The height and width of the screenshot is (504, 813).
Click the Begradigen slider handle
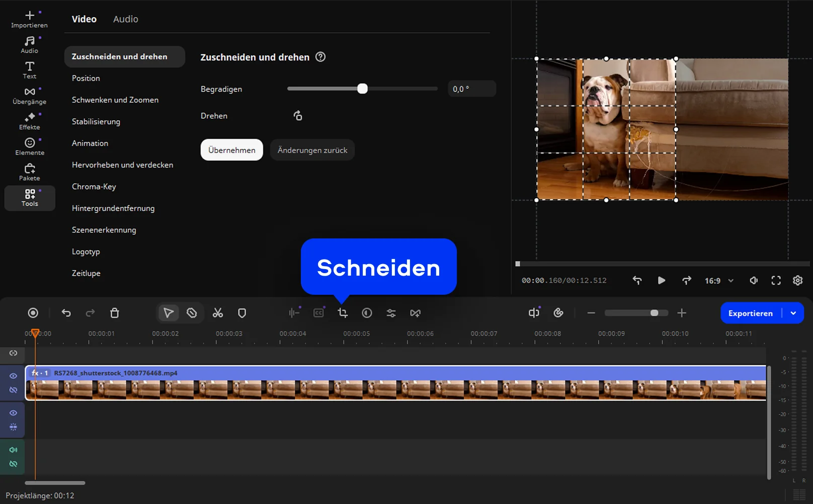point(362,89)
